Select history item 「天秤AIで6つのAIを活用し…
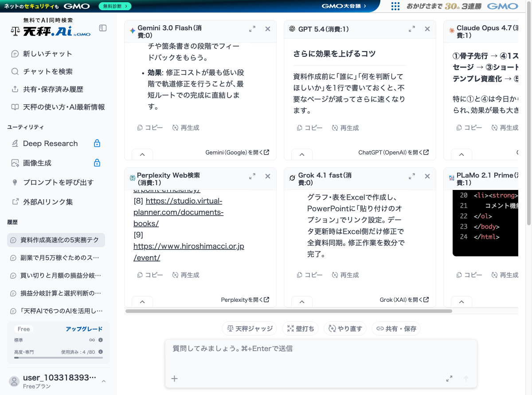The height and width of the screenshot is (395, 532). [56, 311]
